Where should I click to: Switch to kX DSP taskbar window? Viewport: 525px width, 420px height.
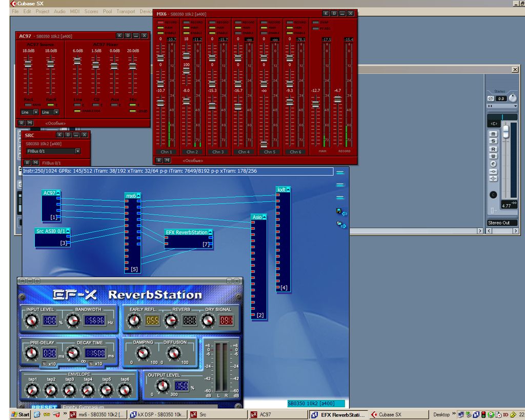tap(158, 414)
